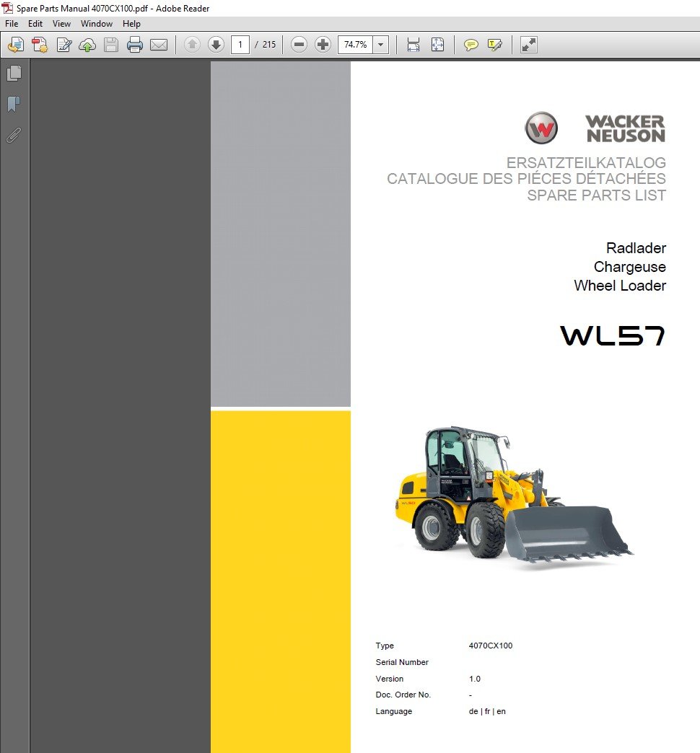Screen dimensions: 700x753
Task: Open the zoom level dropdown arrow
Action: click(x=381, y=45)
